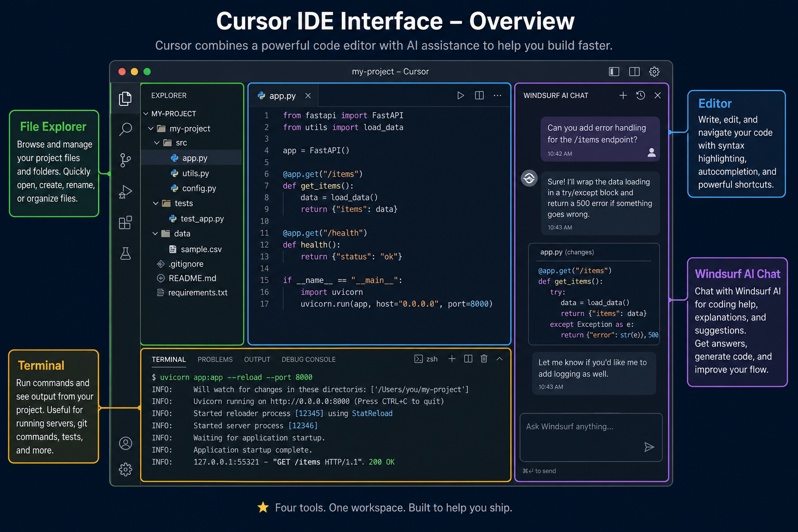Close the app.py editor tab
Screen dimensions: 798x532
pyautogui.click(x=308, y=96)
